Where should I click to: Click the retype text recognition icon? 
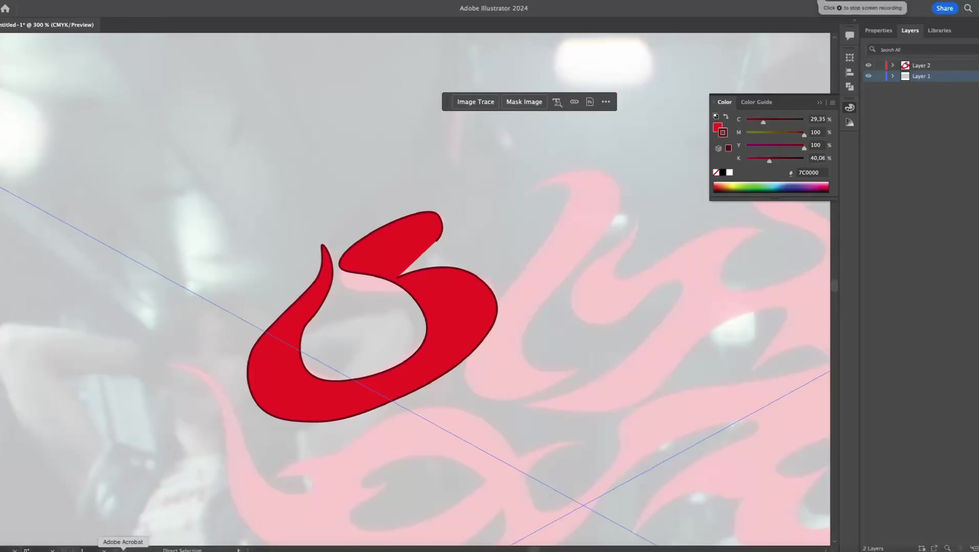[x=557, y=102]
